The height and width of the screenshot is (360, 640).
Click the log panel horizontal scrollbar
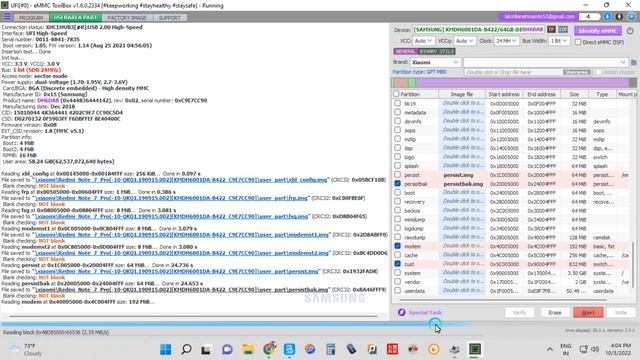click(193, 316)
